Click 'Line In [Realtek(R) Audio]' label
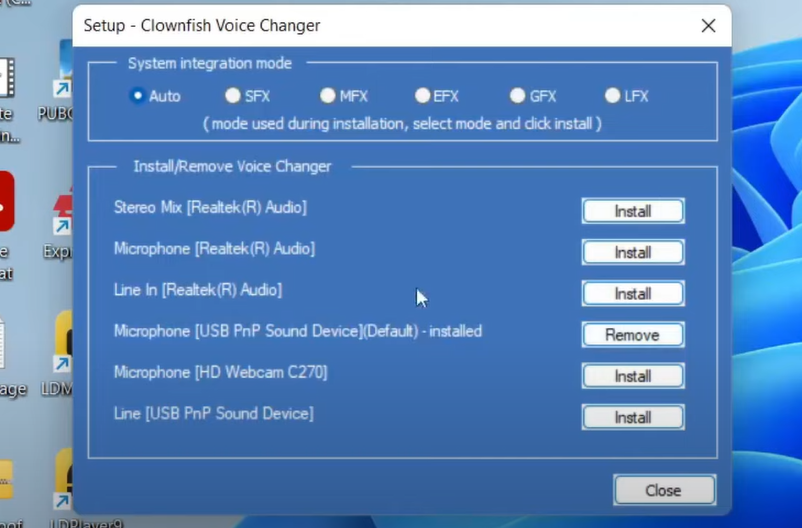This screenshot has width=802, height=528. (197, 291)
